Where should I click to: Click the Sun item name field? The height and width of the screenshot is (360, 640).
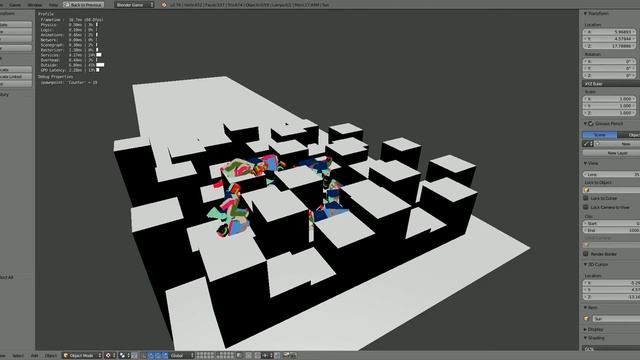[616, 318]
